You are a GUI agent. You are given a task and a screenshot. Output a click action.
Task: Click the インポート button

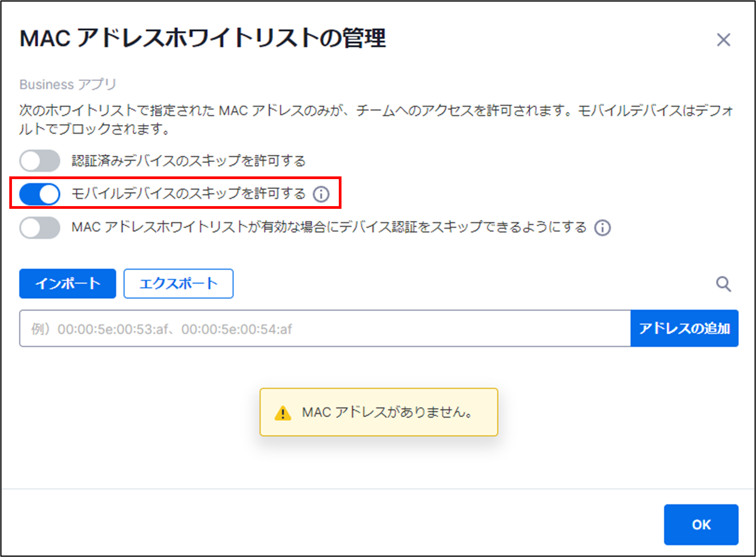click(x=68, y=284)
